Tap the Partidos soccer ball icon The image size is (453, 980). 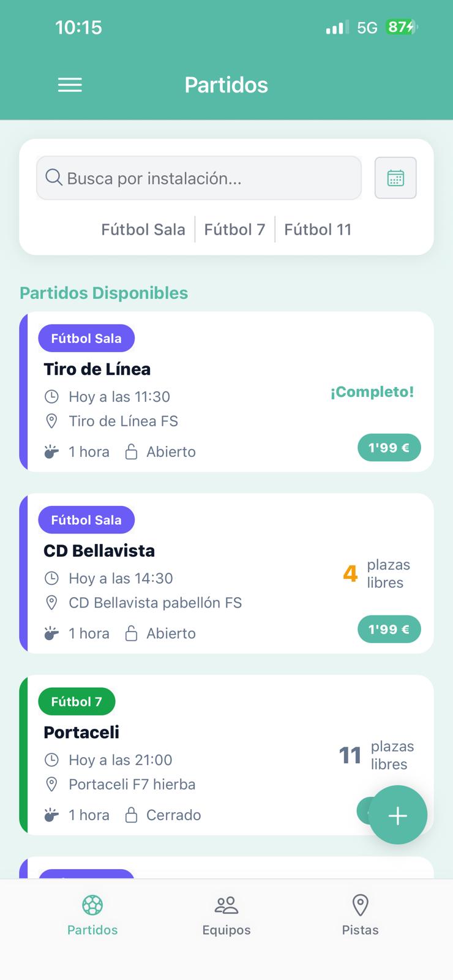(92, 905)
